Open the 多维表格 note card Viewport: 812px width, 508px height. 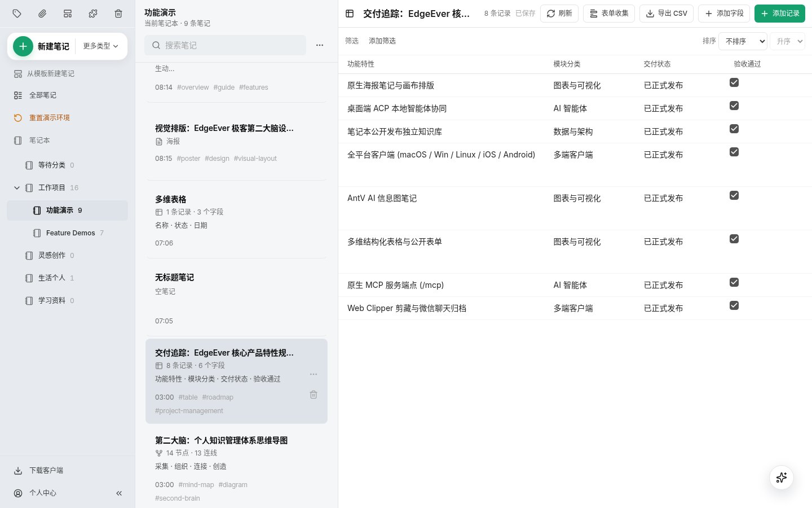click(x=236, y=221)
